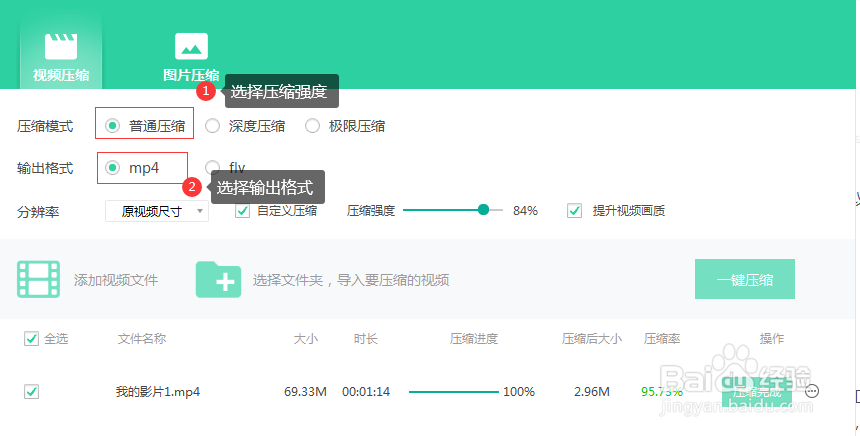Click the 压缩强度 slider handle
This screenshot has width=860, height=436.
[x=483, y=209]
